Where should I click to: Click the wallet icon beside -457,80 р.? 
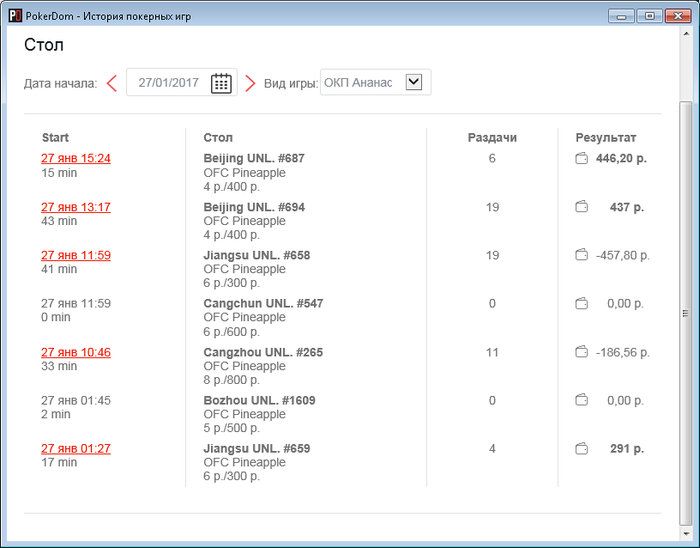581,255
